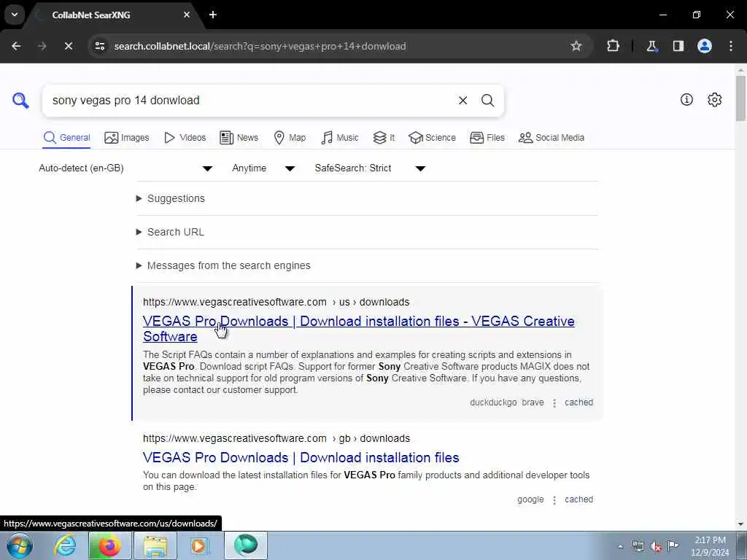Image resolution: width=747 pixels, height=560 pixels.
Task: Close the CollabNet SearXNG tab
Action: (187, 15)
